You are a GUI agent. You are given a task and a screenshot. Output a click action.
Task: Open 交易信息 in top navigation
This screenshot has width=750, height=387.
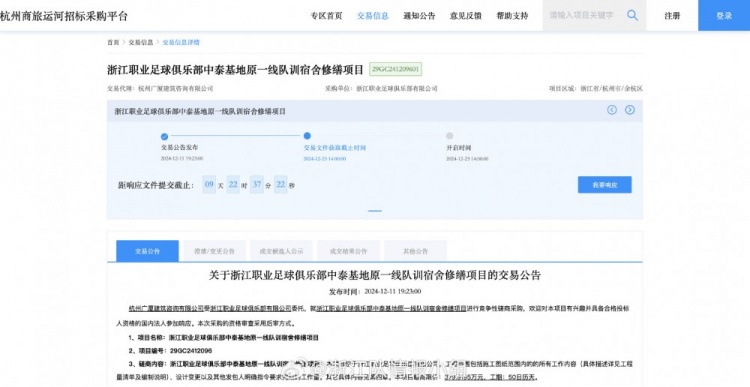(373, 16)
